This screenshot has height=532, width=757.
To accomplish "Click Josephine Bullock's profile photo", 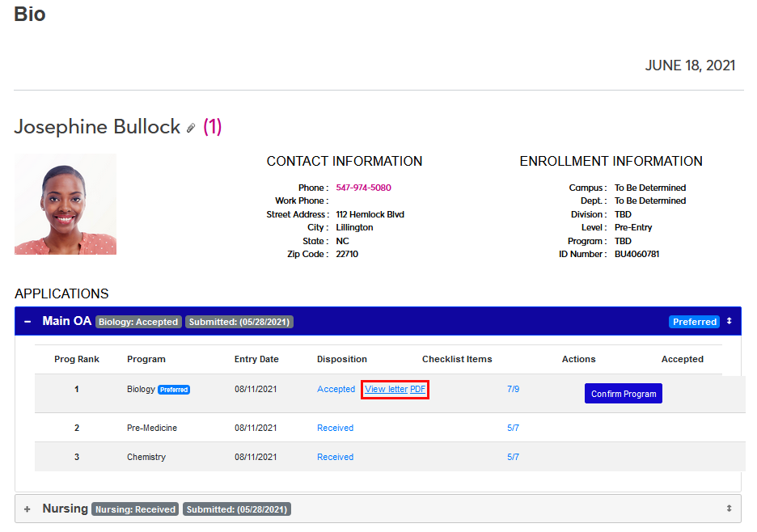I will coord(66,205).
